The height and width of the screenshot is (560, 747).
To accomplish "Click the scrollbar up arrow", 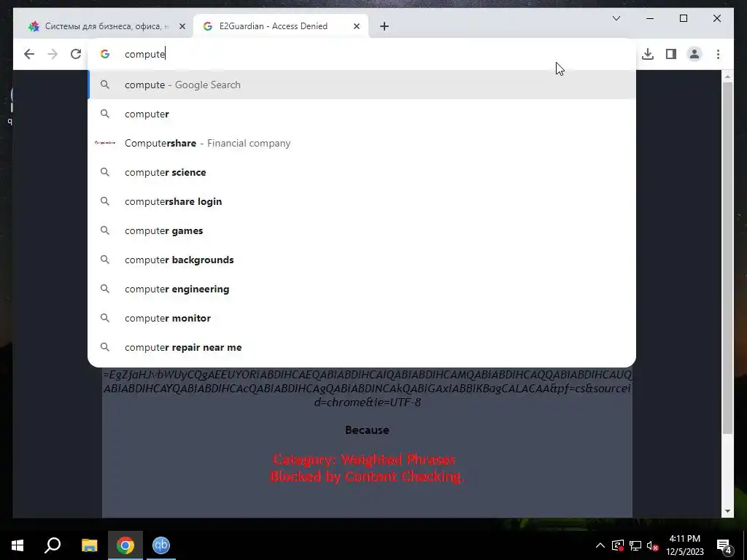I will pyautogui.click(x=727, y=76).
